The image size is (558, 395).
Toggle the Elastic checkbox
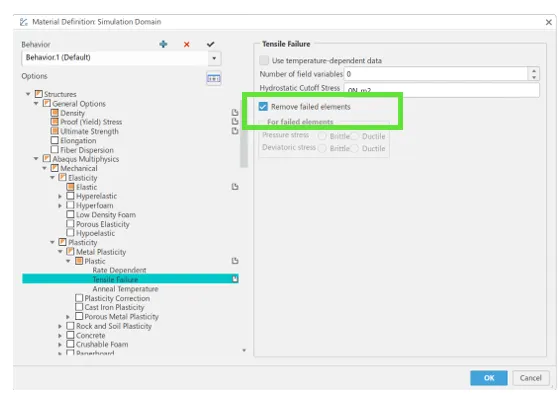[x=70, y=187]
